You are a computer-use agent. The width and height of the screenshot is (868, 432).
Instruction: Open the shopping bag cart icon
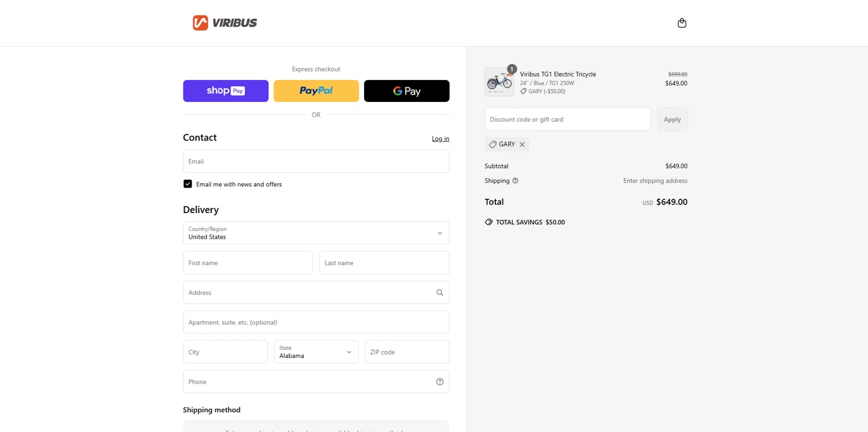click(682, 23)
